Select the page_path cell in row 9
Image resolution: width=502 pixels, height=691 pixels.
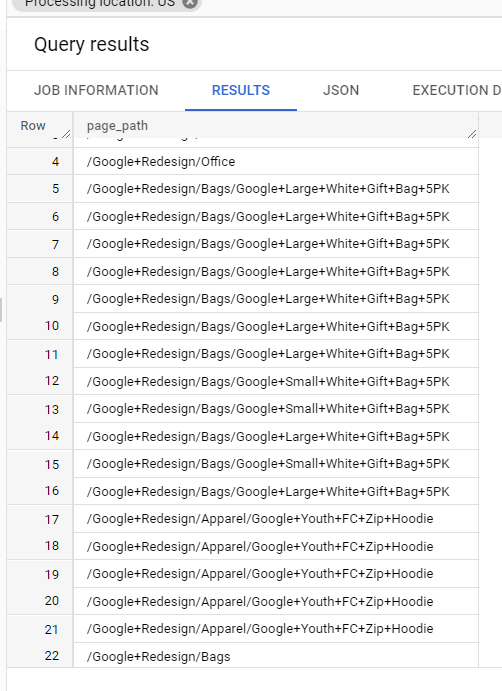(x=276, y=299)
